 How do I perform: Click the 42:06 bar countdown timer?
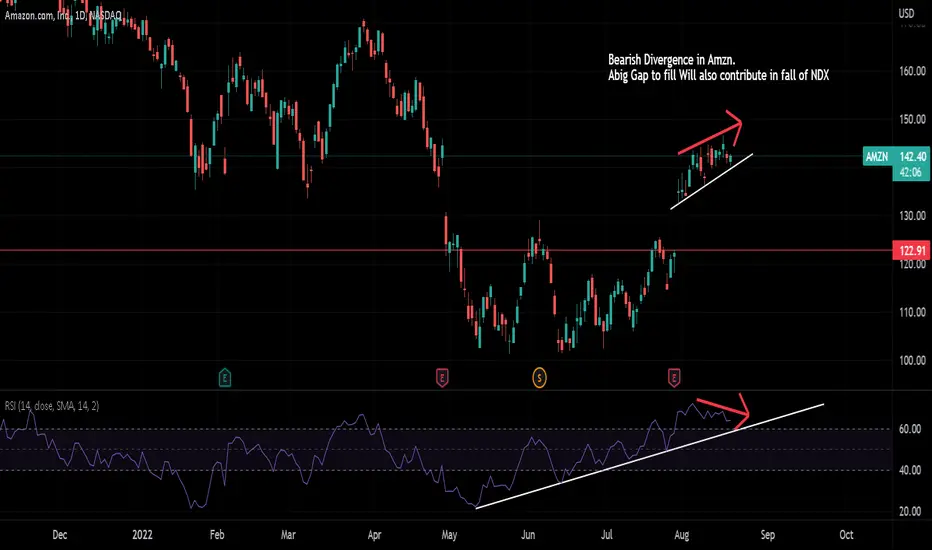tap(911, 172)
